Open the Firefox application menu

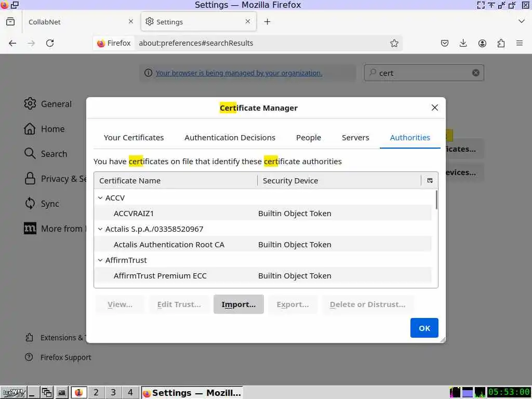tap(520, 43)
